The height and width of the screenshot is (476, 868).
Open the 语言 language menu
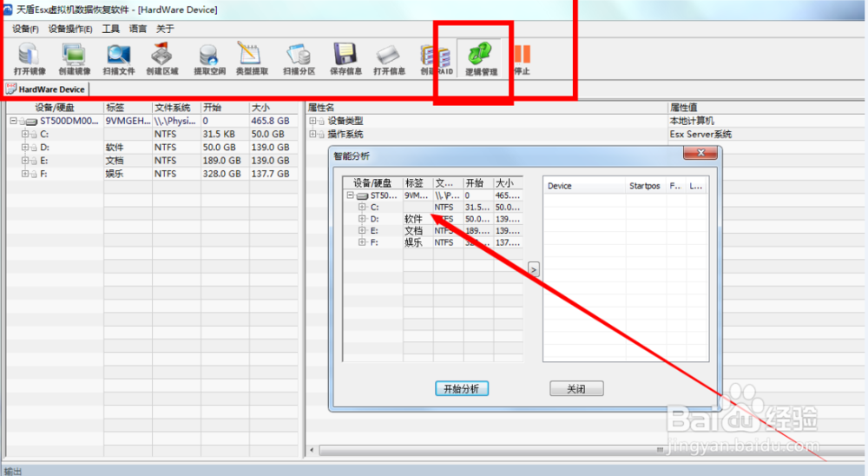(138, 29)
